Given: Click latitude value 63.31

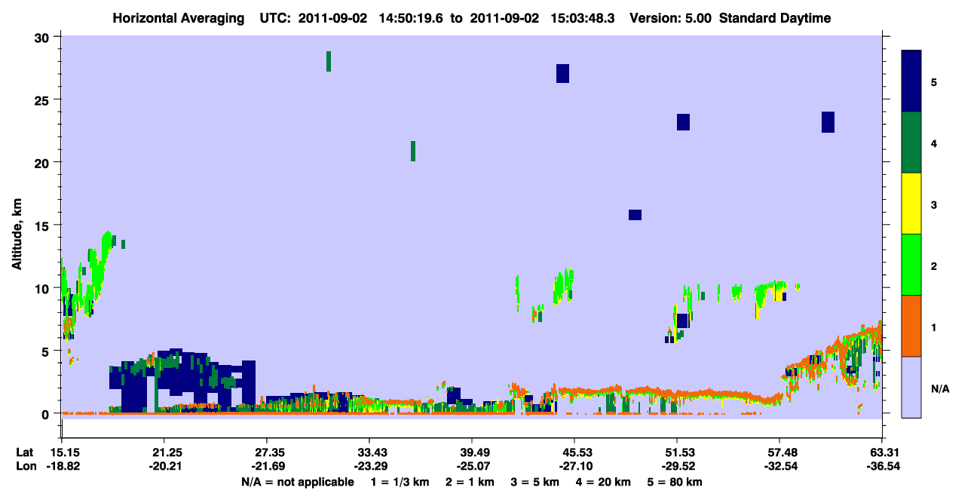Looking at the screenshot, I should click(x=882, y=452).
